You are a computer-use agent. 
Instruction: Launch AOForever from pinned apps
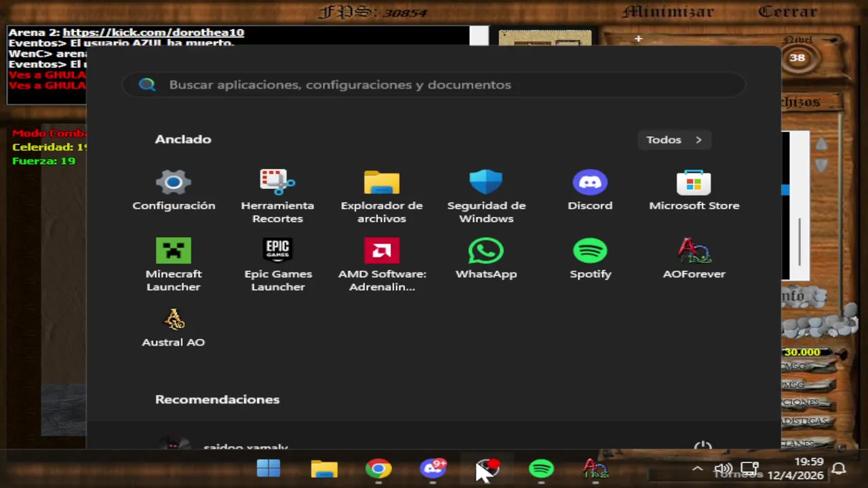pos(694,259)
